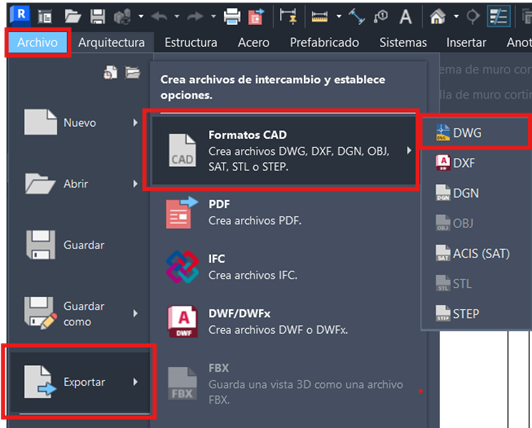Choose PDF export option
Image resolution: width=532 pixels, height=428 pixels.
(284, 213)
